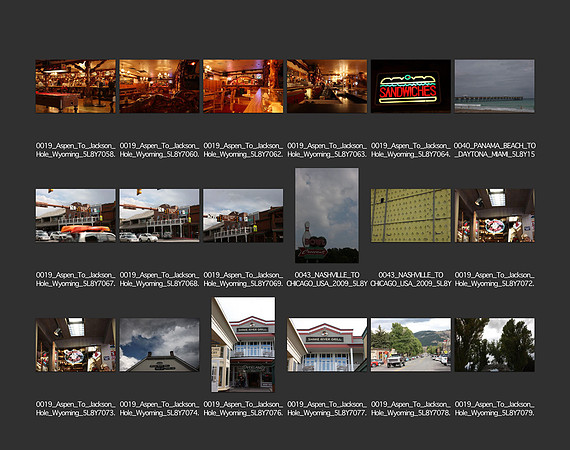
Task: Click the filename ending SL8Y7058
Action: coord(76,150)
